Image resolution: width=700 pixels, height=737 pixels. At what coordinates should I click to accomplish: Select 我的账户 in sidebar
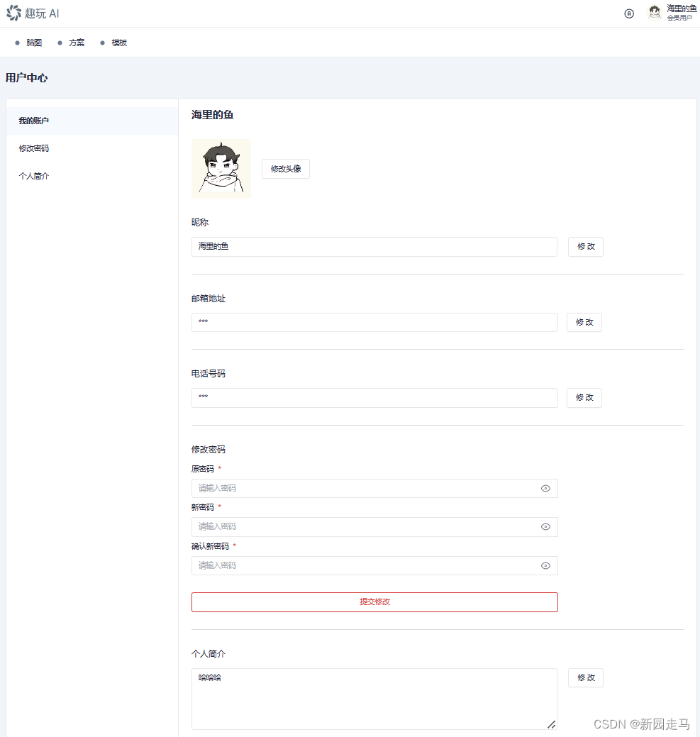[92, 121]
